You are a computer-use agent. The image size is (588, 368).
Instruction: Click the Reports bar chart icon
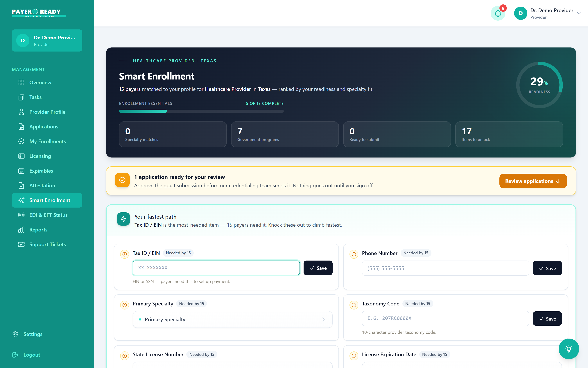[21, 230]
